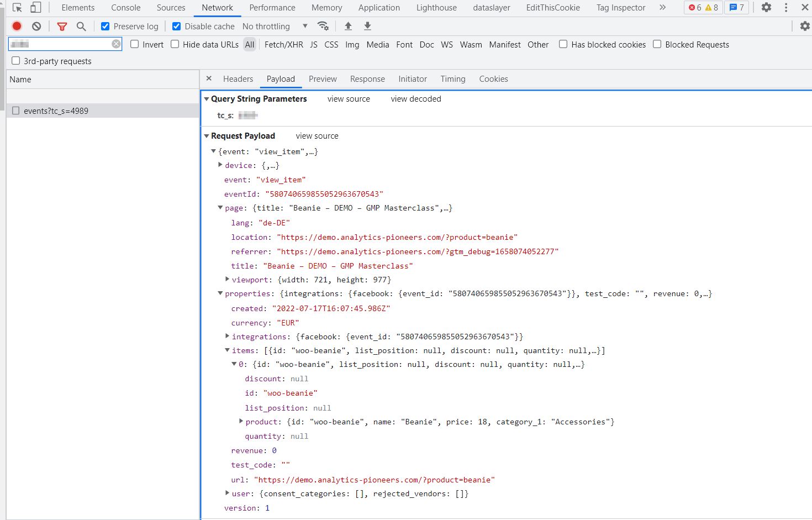812x520 pixels.
Task: Filter requests by Fetch/XHR
Action: (284, 45)
